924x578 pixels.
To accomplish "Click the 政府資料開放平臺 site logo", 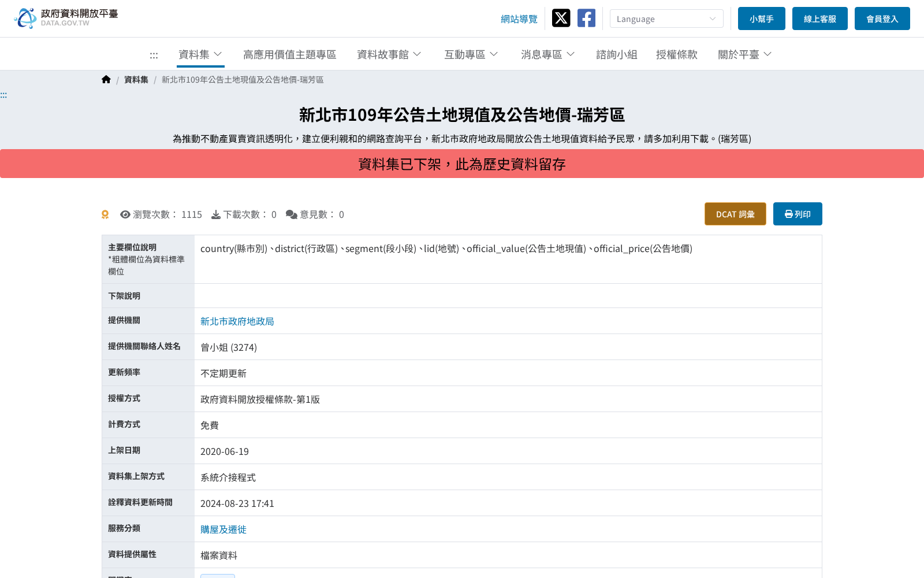I will [x=66, y=18].
